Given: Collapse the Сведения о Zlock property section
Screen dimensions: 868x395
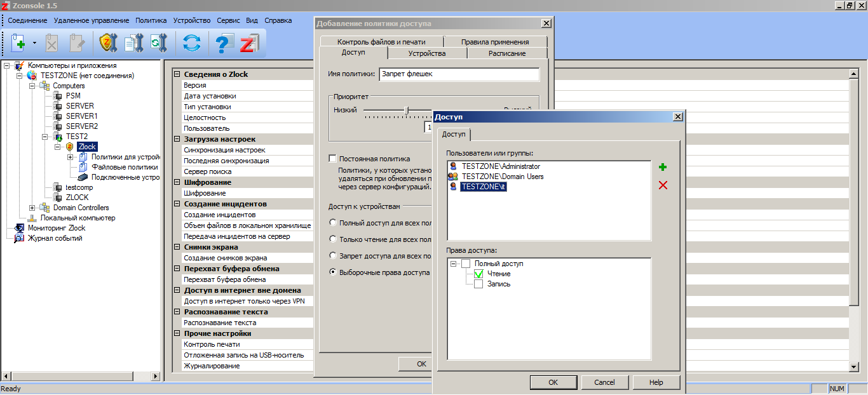Looking at the screenshot, I should click(x=177, y=74).
